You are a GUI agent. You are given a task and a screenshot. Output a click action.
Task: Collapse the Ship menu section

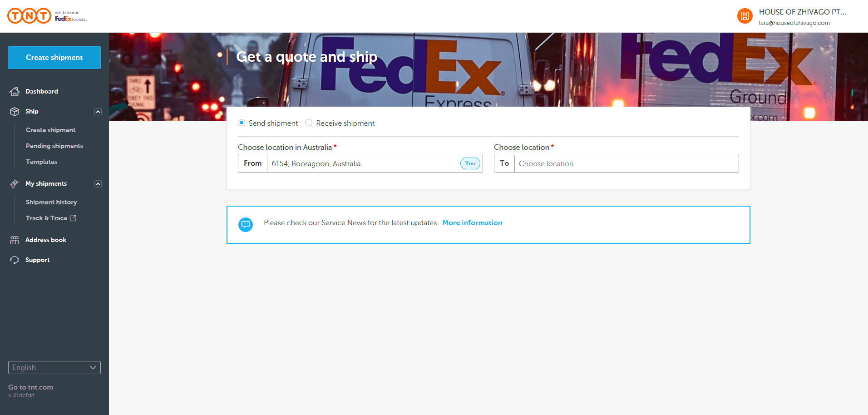(98, 112)
